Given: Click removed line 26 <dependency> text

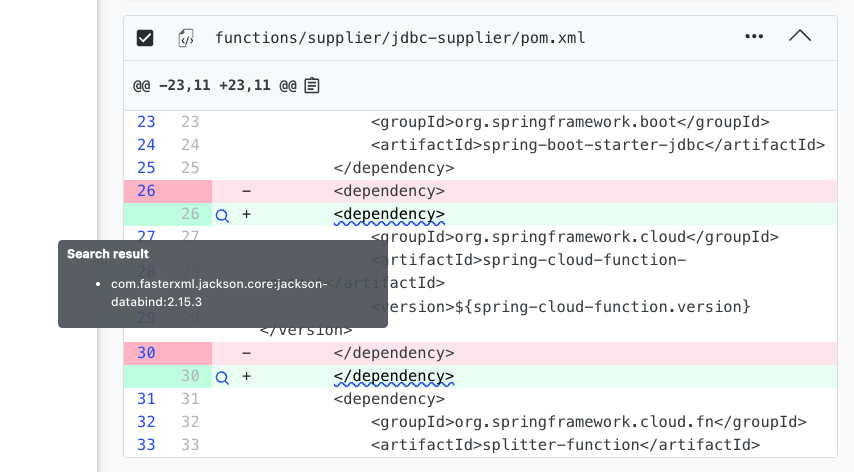Looking at the screenshot, I should [389, 191].
